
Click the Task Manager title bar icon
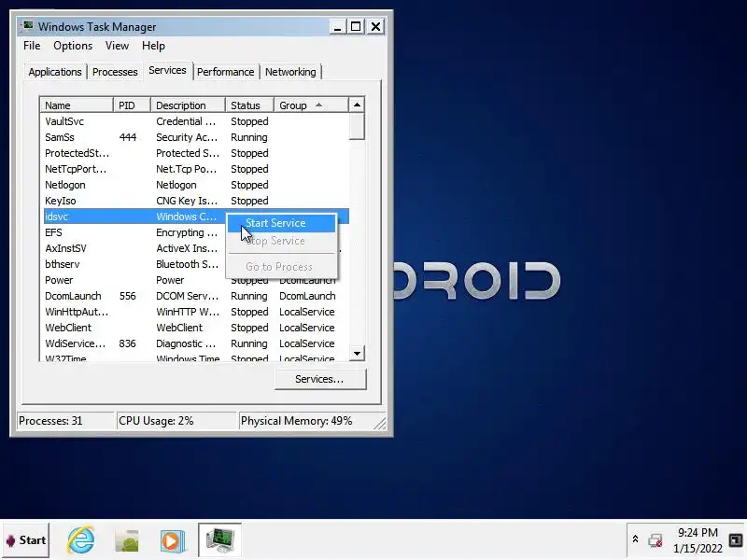coord(28,26)
